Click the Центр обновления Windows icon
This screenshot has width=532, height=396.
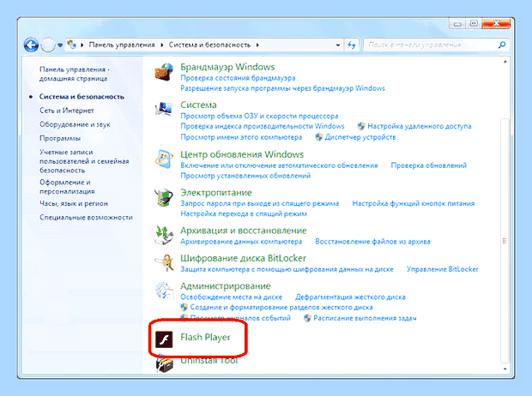tap(164, 159)
